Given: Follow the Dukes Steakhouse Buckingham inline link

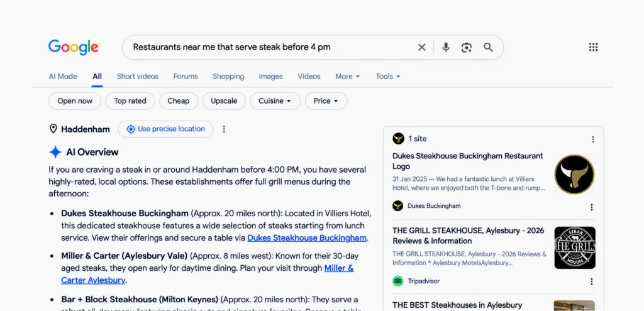Looking at the screenshot, I should pyautogui.click(x=307, y=238).
